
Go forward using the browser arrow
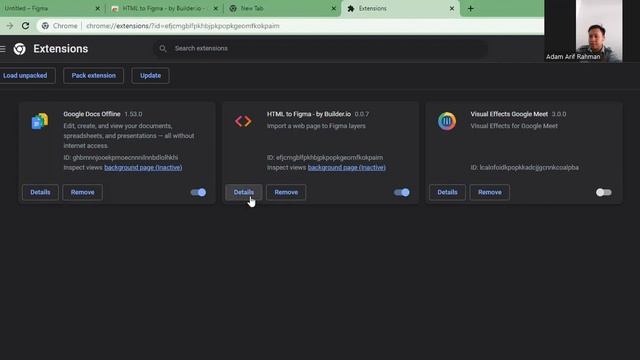pyautogui.click(x=9, y=26)
